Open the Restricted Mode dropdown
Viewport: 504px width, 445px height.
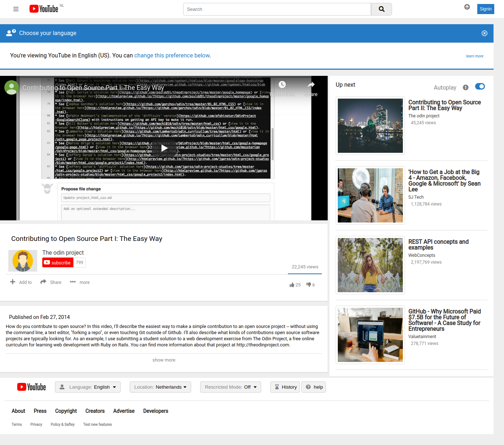(231, 387)
